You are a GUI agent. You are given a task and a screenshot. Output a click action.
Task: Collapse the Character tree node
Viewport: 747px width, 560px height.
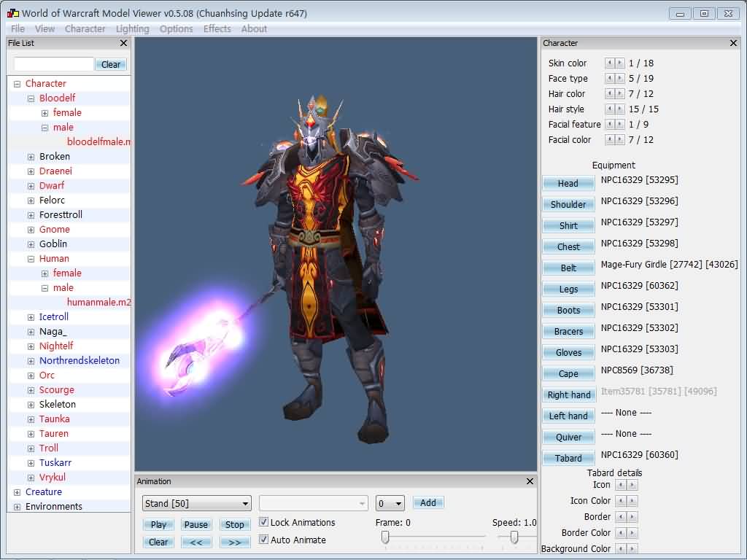click(18, 84)
